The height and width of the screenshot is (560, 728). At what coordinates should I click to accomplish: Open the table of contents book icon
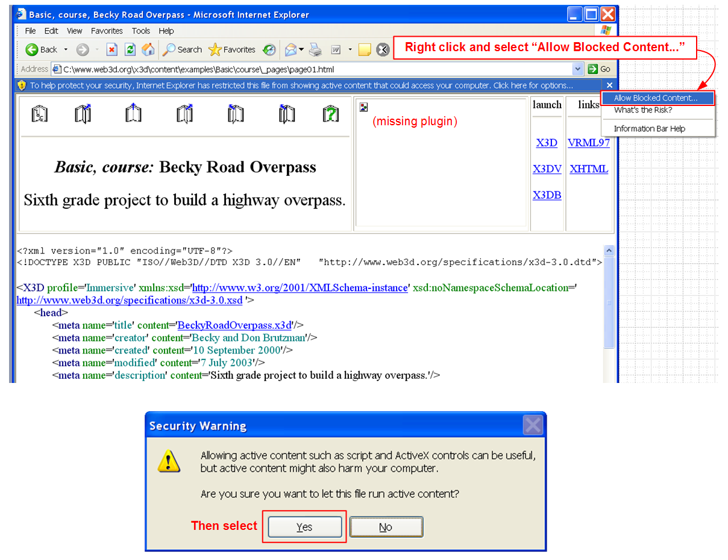coord(39,114)
